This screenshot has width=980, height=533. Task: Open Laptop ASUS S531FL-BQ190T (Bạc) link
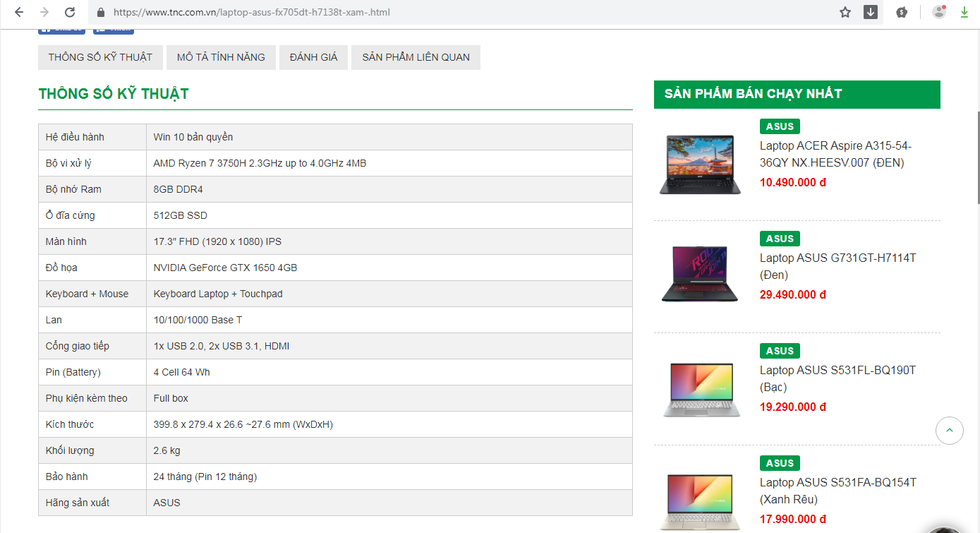(x=837, y=378)
